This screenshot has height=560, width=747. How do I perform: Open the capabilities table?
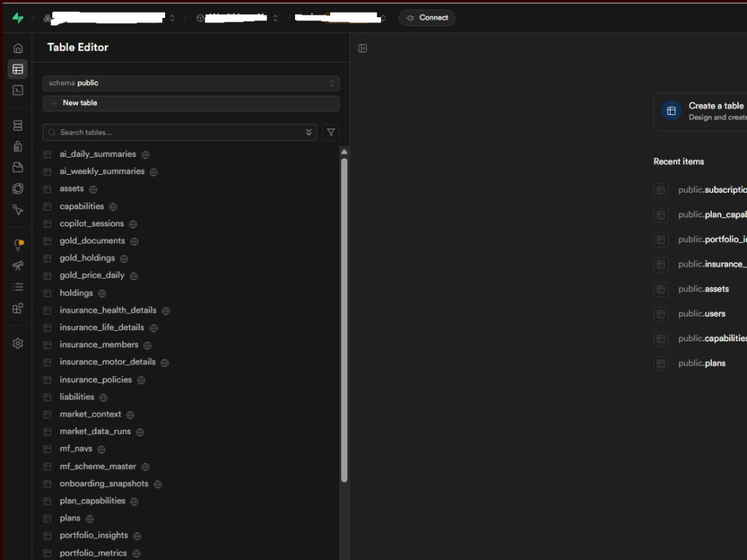pyautogui.click(x=81, y=206)
